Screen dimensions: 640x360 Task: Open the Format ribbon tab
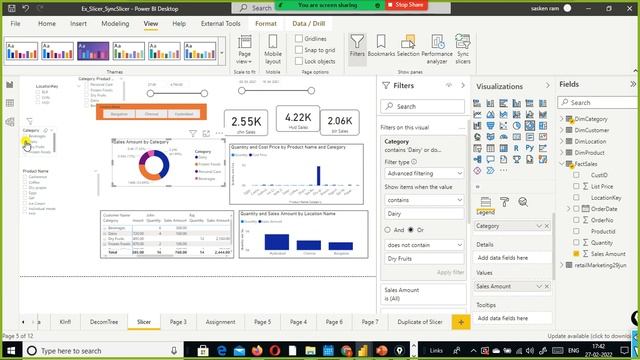[266, 24]
